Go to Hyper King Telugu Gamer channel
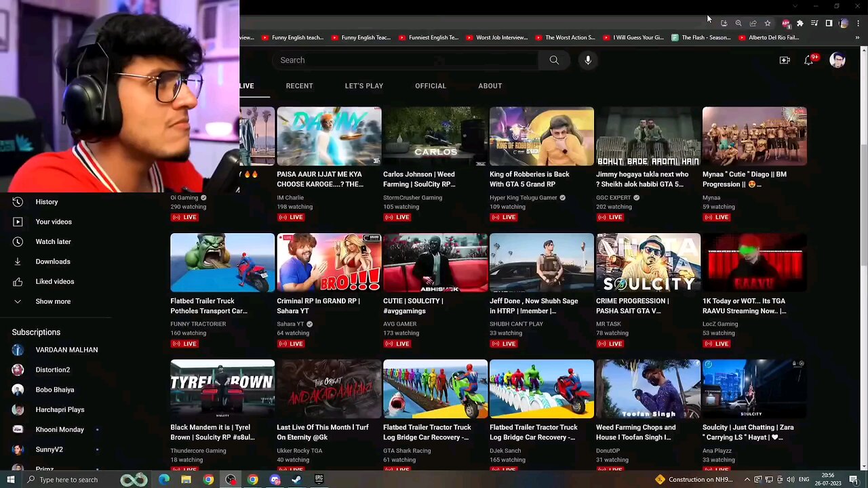Image resolution: width=868 pixels, height=488 pixels. [524, 198]
